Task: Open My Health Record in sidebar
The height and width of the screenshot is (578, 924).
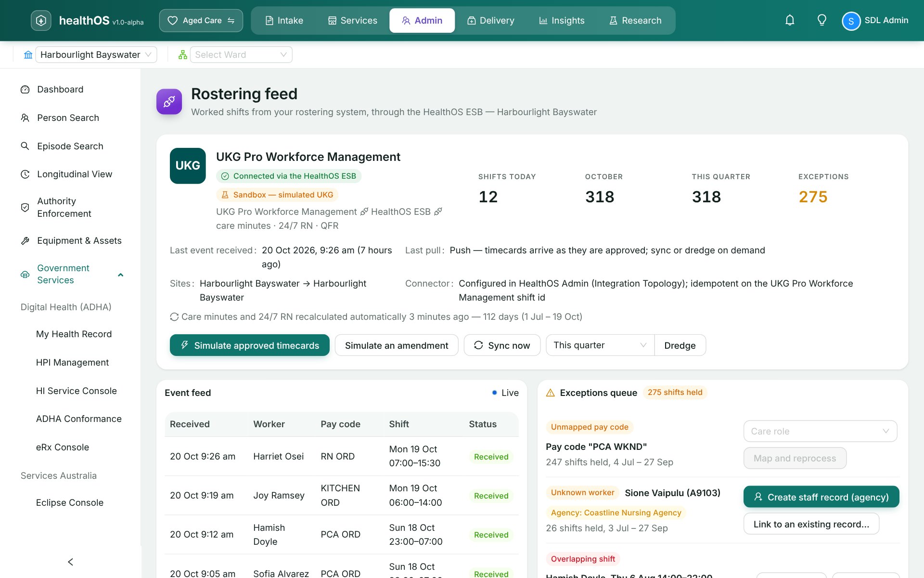Action: pyautogui.click(x=74, y=334)
